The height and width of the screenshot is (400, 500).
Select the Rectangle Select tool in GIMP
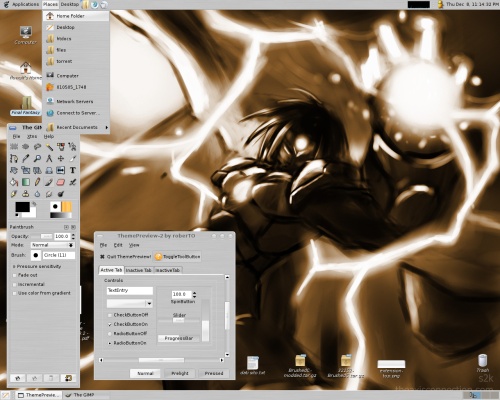(x=14, y=147)
